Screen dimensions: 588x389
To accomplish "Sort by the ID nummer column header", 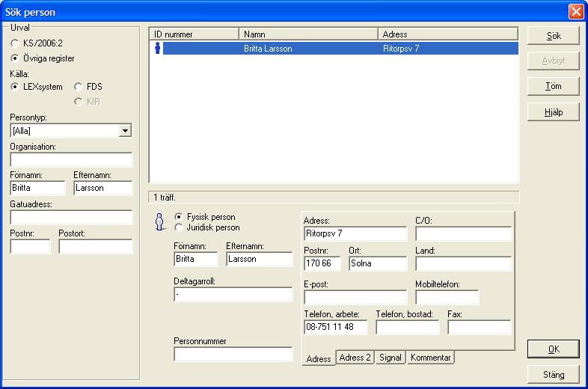I will [x=194, y=34].
